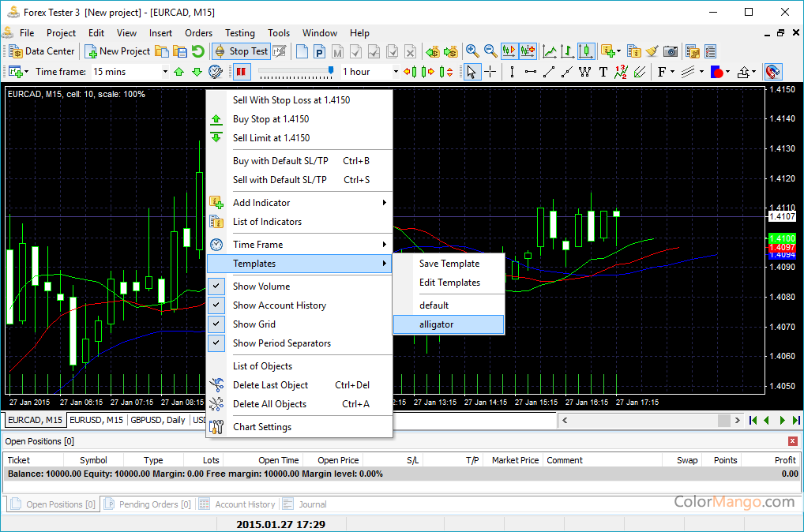Expand the Add Indicator submenu
804x532 pixels.
point(299,202)
